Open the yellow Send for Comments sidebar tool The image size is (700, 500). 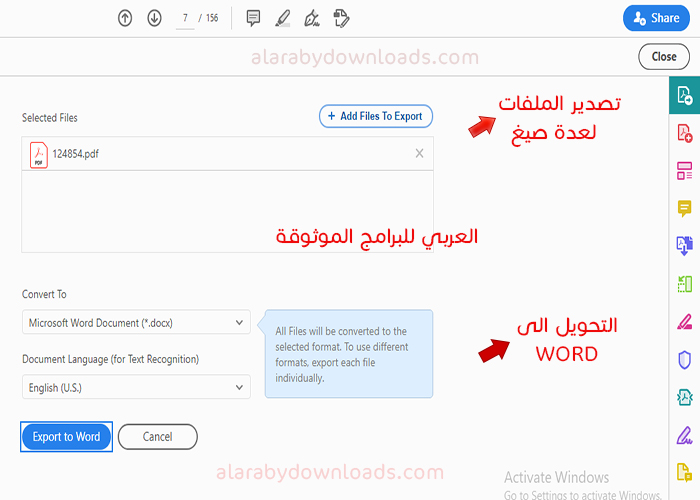(x=684, y=472)
